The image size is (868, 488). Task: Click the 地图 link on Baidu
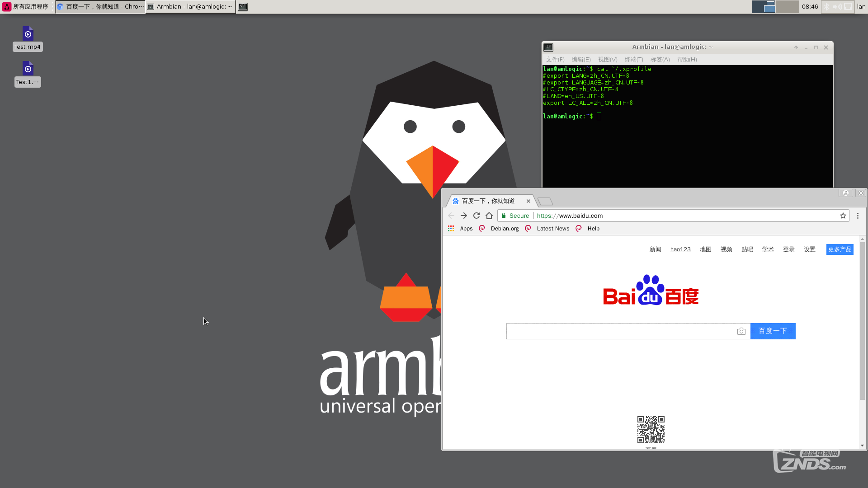tap(705, 249)
